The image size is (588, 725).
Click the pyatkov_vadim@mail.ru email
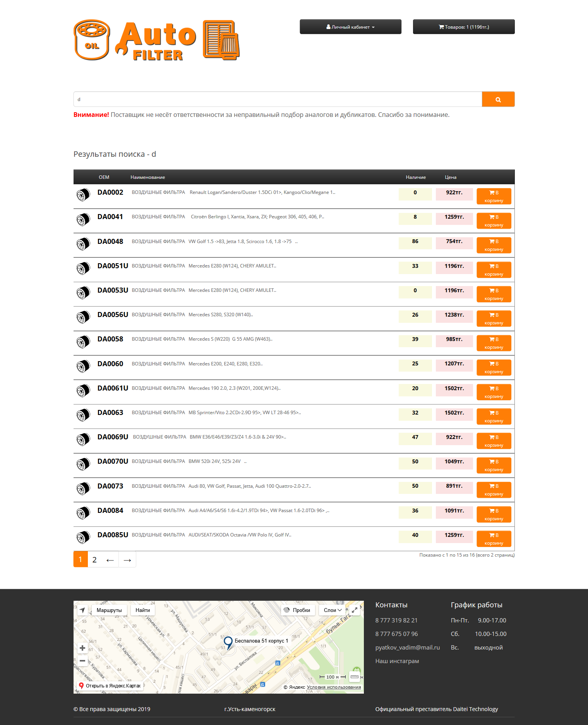(x=408, y=647)
